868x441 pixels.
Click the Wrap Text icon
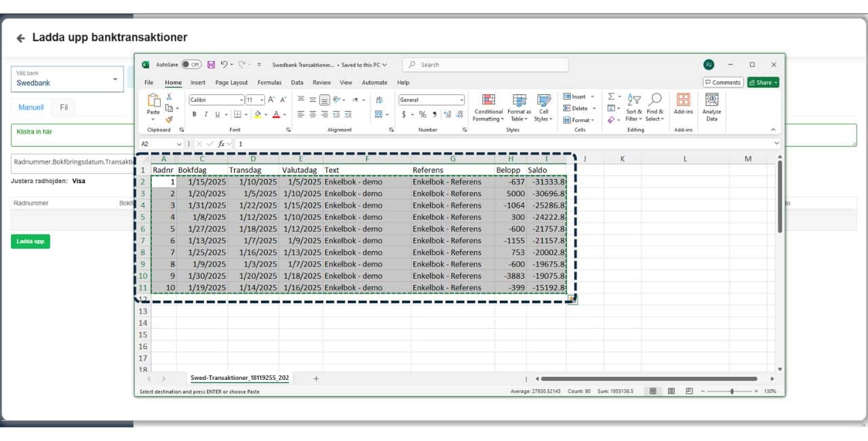(378, 100)
